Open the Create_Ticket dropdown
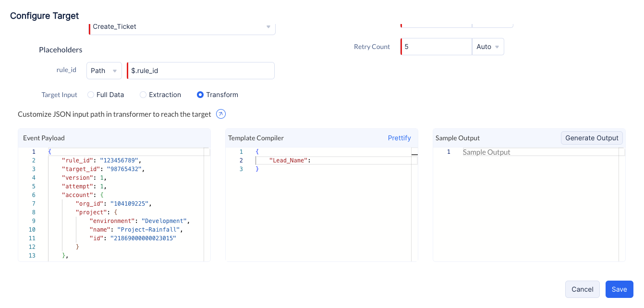 point(182,27)
